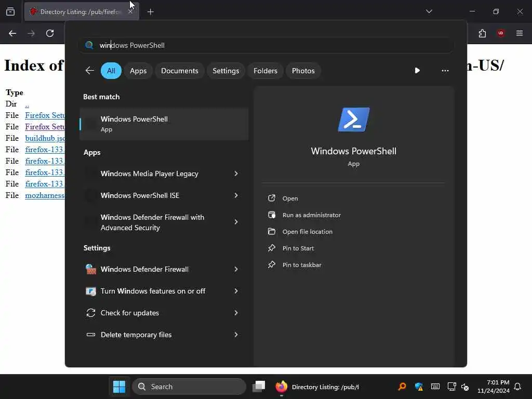Expand Turn Windows features on or off chevron

pos(236,291)
